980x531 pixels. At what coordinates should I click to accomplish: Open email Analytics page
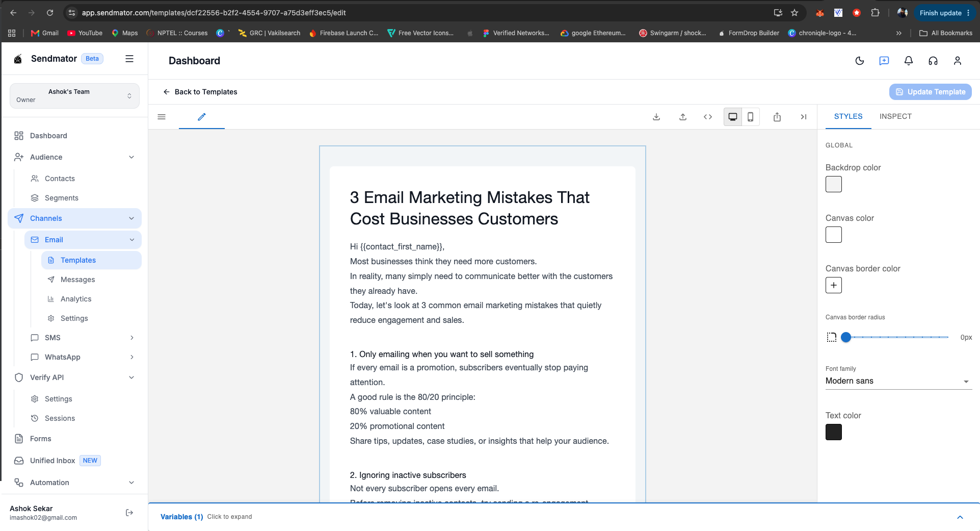click(x=76, y=299)
